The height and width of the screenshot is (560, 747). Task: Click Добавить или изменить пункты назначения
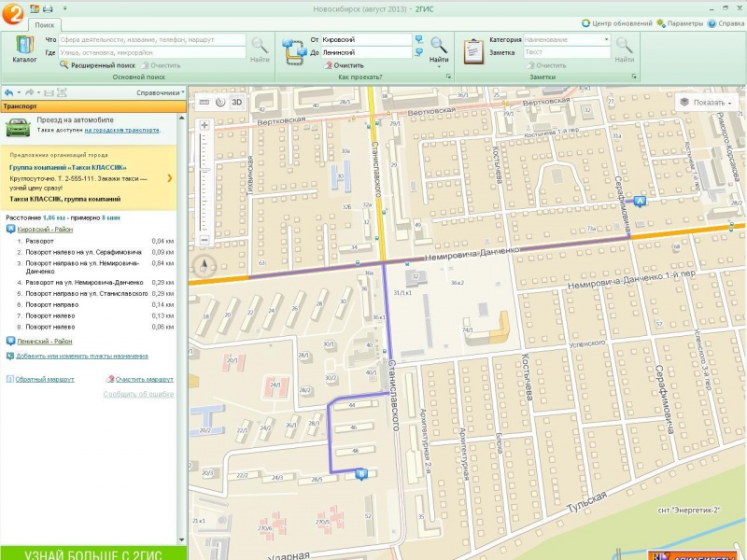click(82, 356)
